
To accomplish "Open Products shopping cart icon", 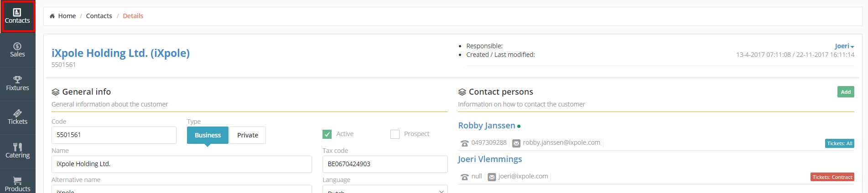I will coord(17,181).
